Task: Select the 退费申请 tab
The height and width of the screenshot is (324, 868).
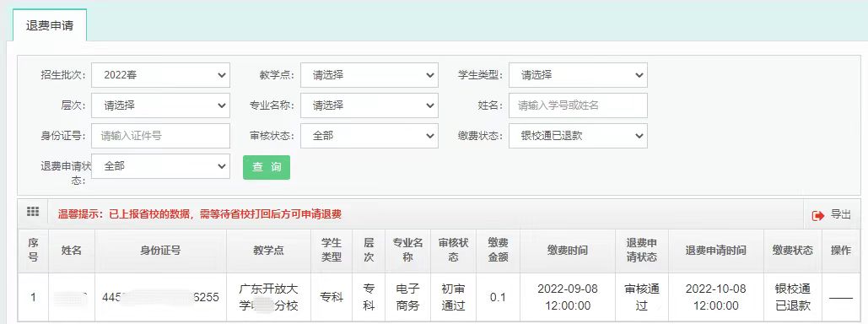Action: click(49, 26)
